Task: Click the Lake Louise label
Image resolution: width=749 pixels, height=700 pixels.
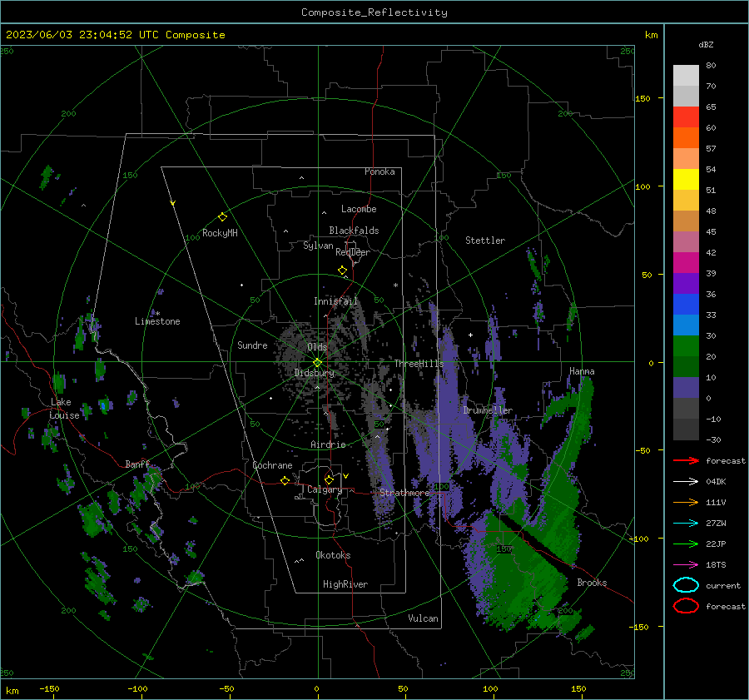Action: click(64, 409)
